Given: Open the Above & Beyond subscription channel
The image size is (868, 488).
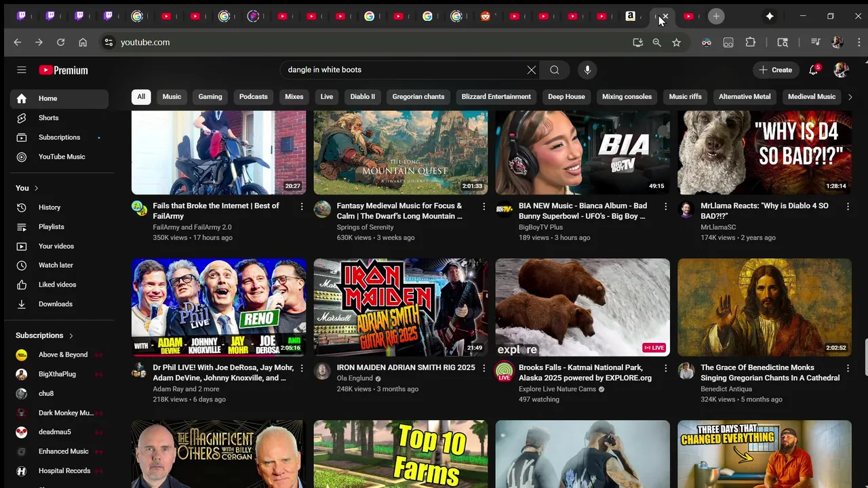Looking at the screenshot, I should pyautogui.click(x=59, y=354).
